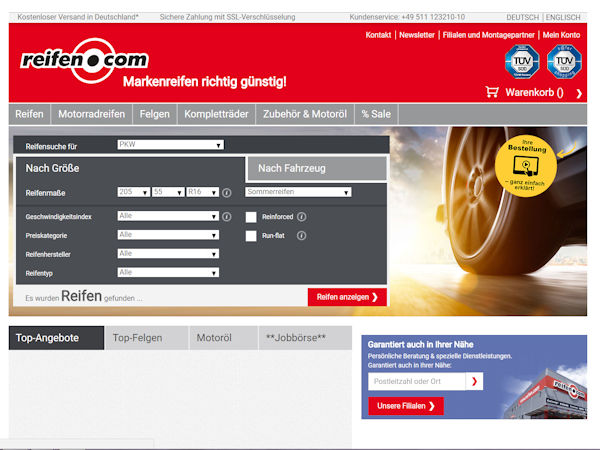Open the Mein Konto link
The width and height of the screenshot is (600, 450).
[x=561, y=35]
